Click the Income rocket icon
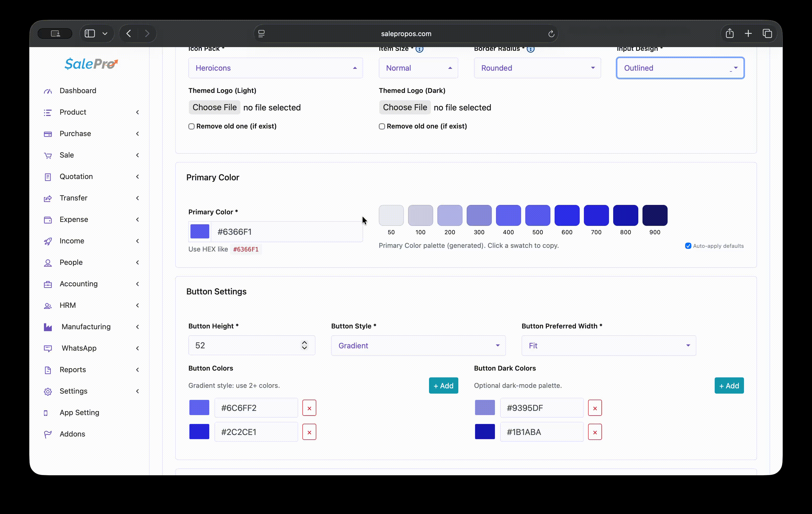This screenshot has height=514, width=812. click(x=48, y=241)
